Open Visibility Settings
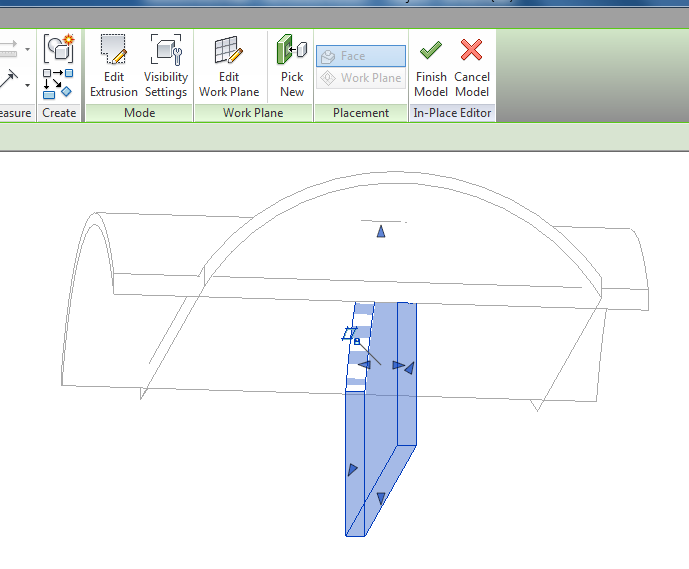This screenshot has width=689, height=569. [x=165, y=68]
